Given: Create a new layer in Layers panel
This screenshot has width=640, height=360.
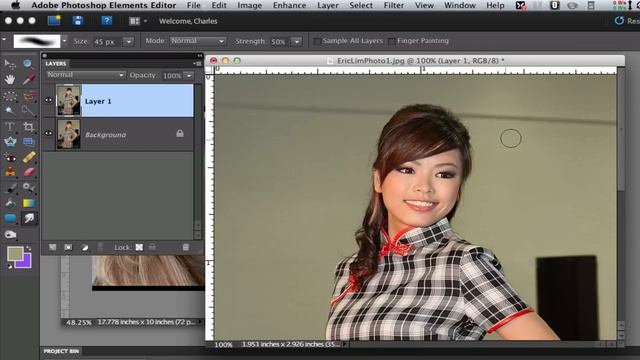Looking at the screenshot, I should pyautogui.click(x=53, y=247).
